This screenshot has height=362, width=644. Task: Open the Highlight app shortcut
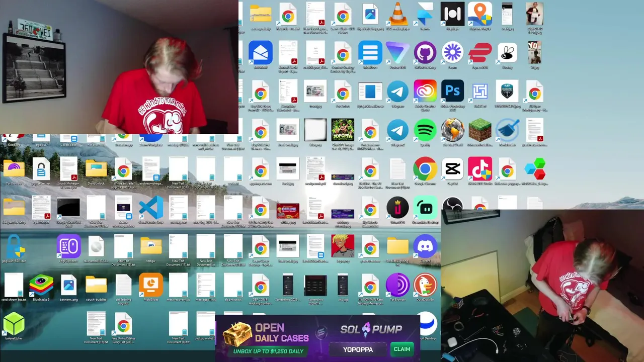pyautogui.click(x=452, y=14)
